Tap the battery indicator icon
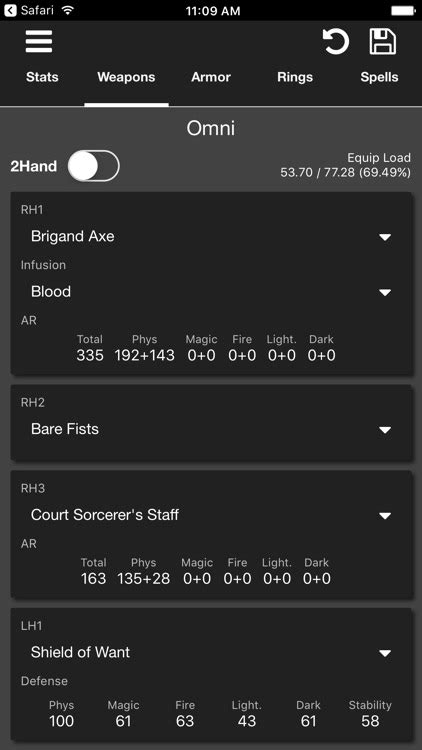The width and height of the screenshot is (422, 750). pos(403,10)
